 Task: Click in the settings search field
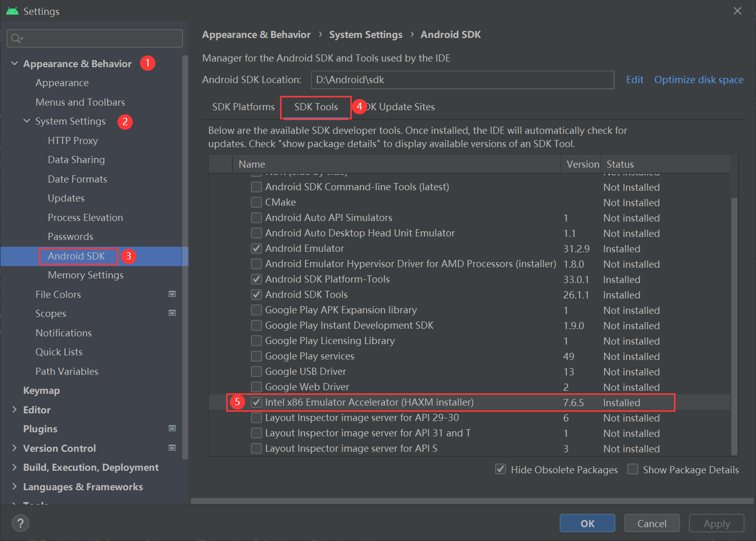(x=95, y=38)
